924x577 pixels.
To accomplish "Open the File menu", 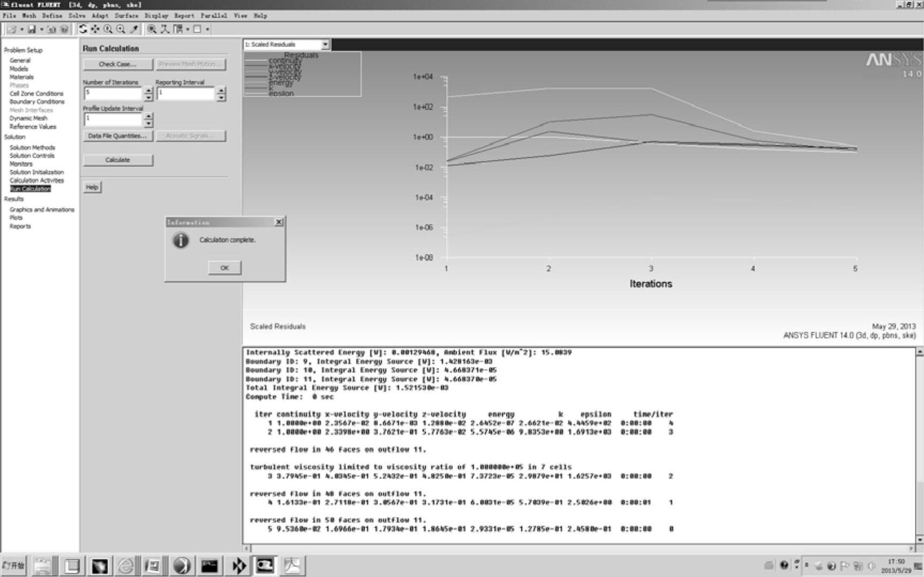I will tap(9, 16).
